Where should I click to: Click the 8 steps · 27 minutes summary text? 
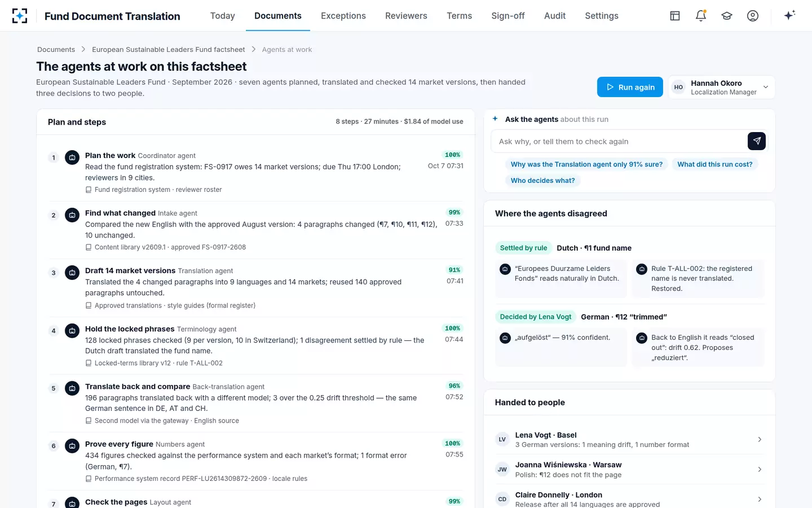coord(399,121)
